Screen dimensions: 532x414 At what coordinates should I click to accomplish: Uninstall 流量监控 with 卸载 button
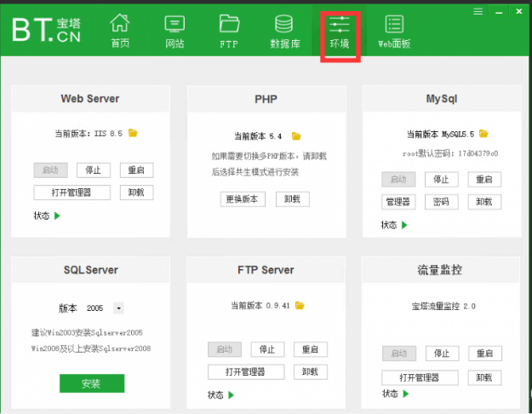(484, 377)
